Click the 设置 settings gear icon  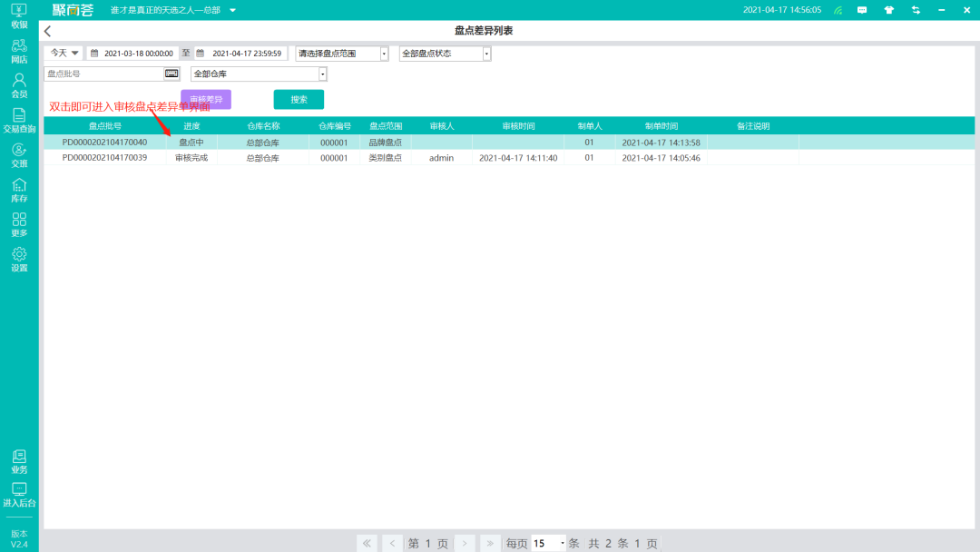[19, 259]
